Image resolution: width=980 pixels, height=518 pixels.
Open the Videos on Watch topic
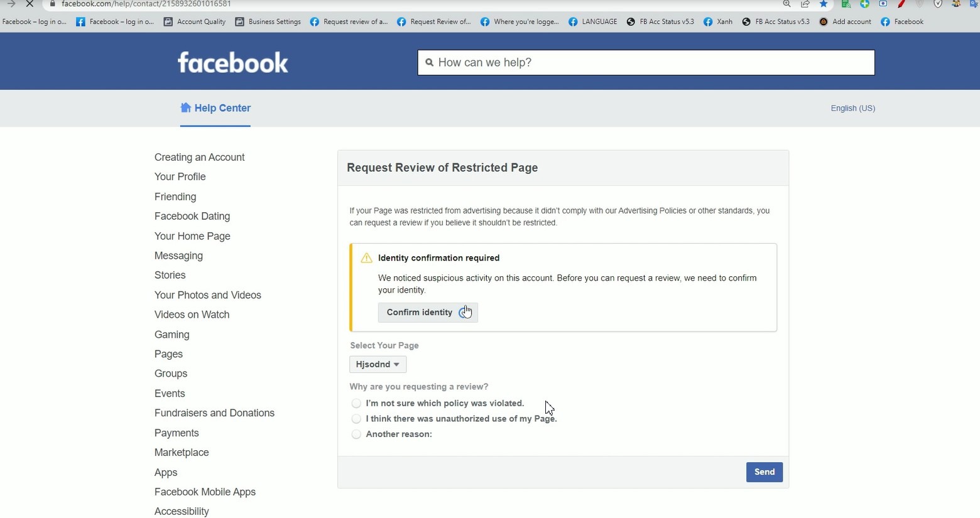pos(192,315)
